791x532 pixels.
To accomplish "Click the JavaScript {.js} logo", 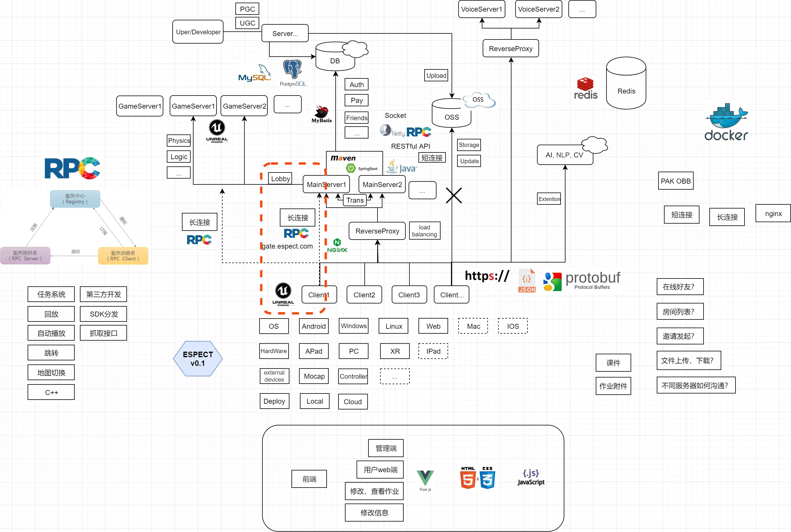I will point(531,477).
